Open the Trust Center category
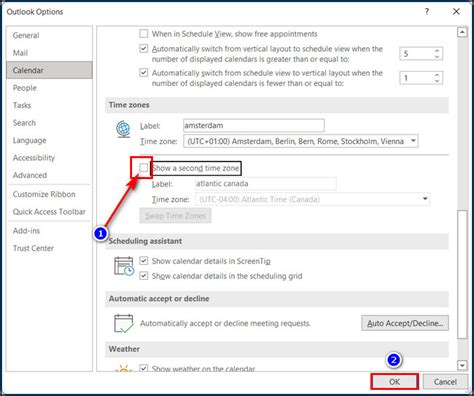 49,248
